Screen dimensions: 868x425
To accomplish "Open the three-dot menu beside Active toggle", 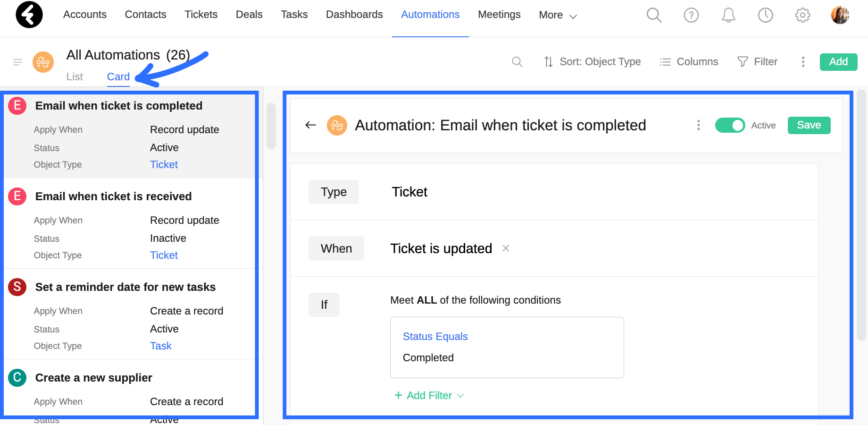I will tap(699, 125).
